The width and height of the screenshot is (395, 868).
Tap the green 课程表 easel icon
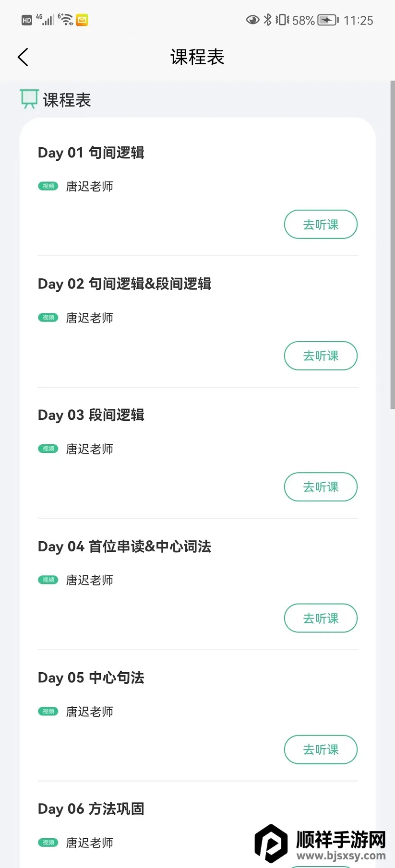(29, 99)
